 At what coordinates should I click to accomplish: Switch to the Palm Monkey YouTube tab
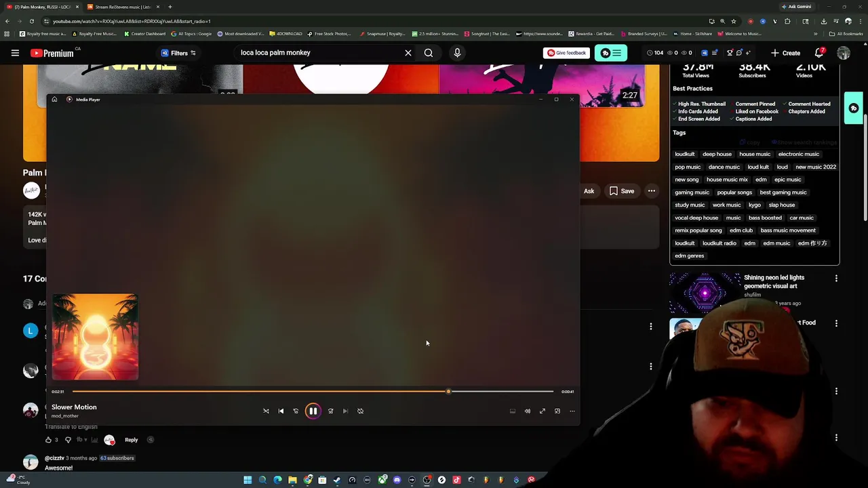point(42,7)
